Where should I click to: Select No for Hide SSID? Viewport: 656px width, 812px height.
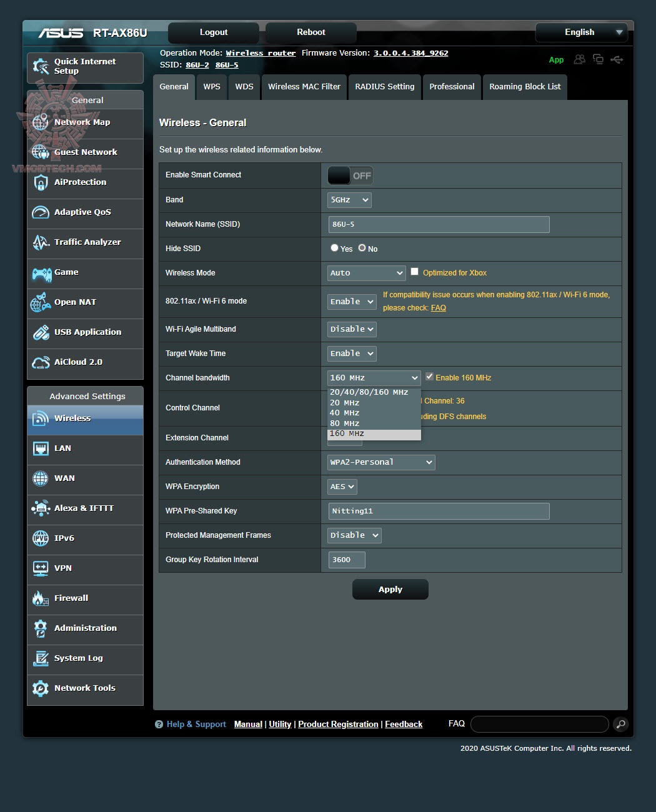tap(362, 248)
